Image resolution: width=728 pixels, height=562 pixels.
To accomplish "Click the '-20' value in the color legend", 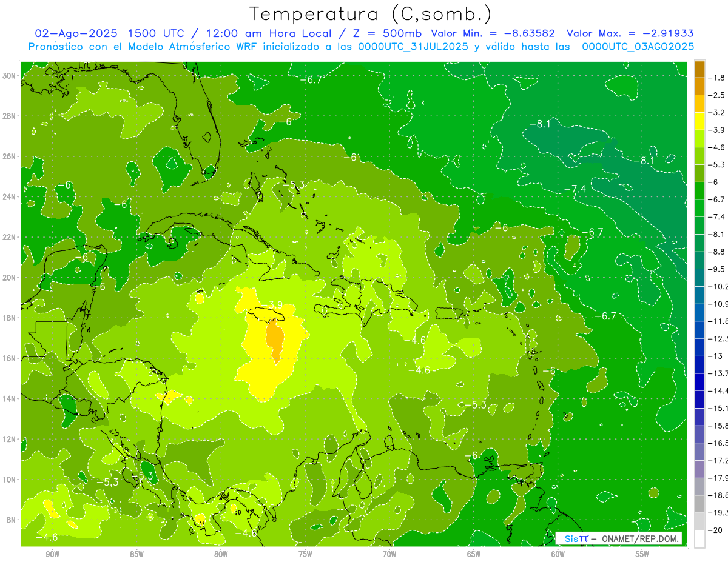I will pyautogui.click(x=716, y=530).
